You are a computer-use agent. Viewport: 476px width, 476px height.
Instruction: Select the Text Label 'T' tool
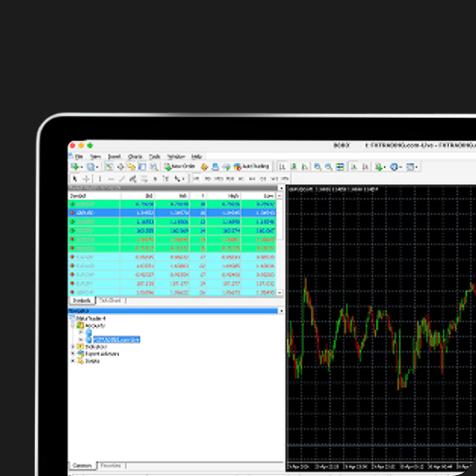(x=166, y=178)
